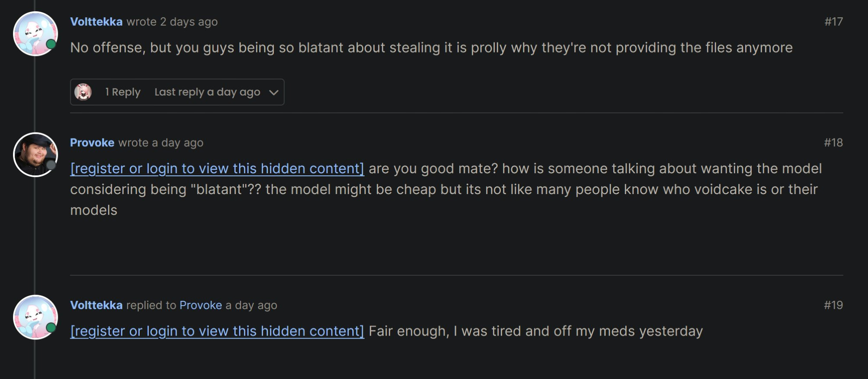
Task: Click the "2 days ago" timestamp
Action: 189,22
